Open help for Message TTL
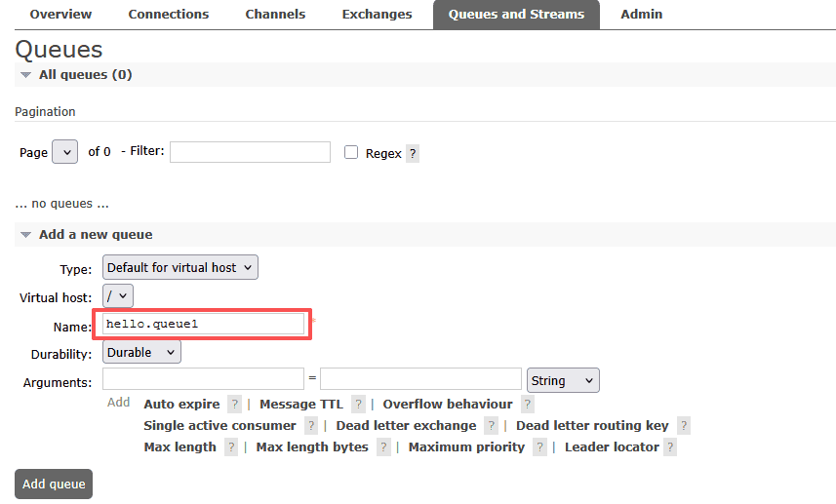The height and width of the screenshot is (504, 836). point(358,404)
